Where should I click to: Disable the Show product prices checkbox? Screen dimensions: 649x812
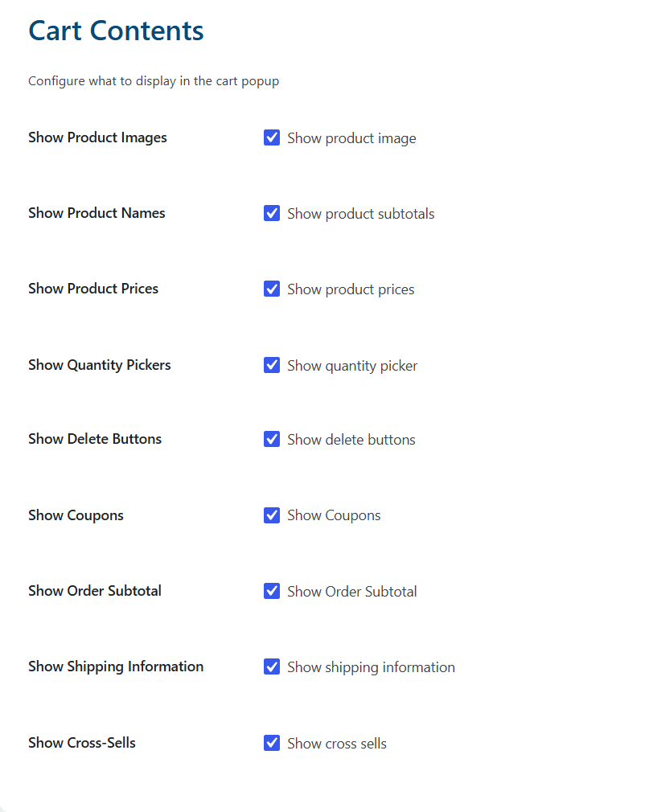pyautogui.click(x=271, y=289)
